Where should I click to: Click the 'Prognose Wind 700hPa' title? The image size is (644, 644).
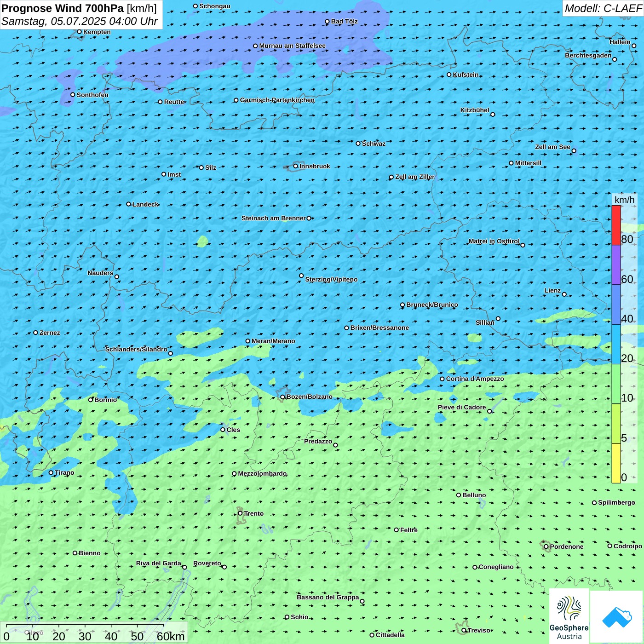click(63, 8)
